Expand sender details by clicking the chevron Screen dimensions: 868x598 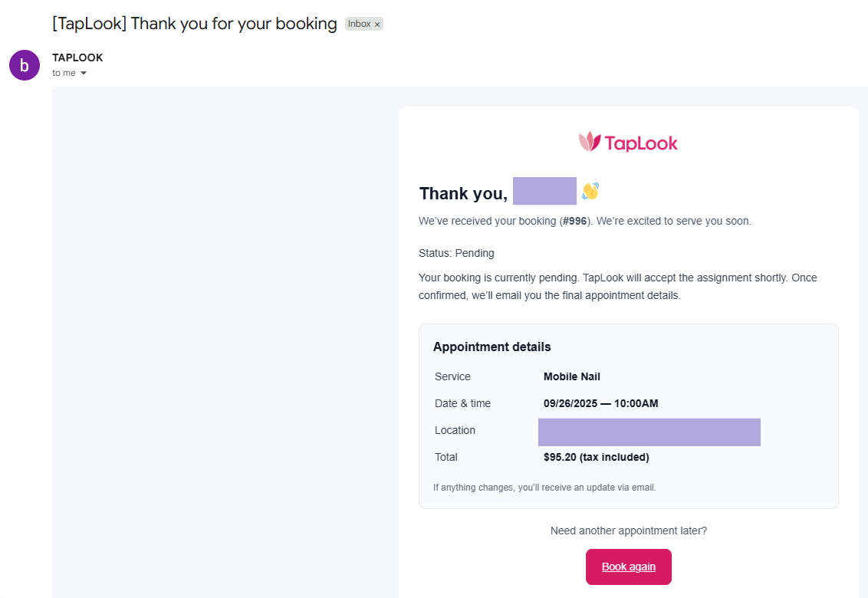click(84, 73)
